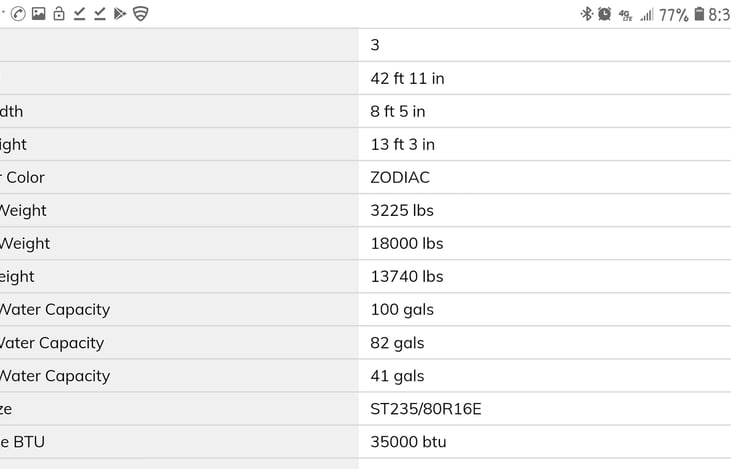Tap the phone call status icon

17,14
